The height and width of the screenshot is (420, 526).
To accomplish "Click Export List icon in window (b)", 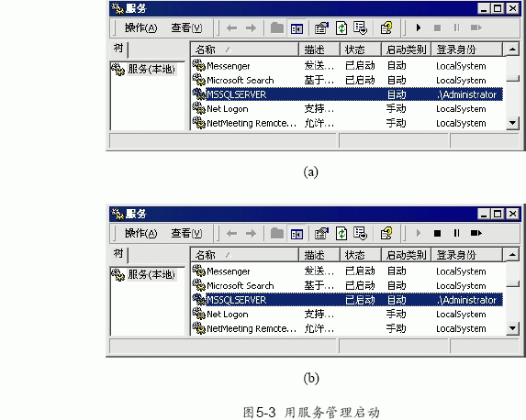I will 360,233.
